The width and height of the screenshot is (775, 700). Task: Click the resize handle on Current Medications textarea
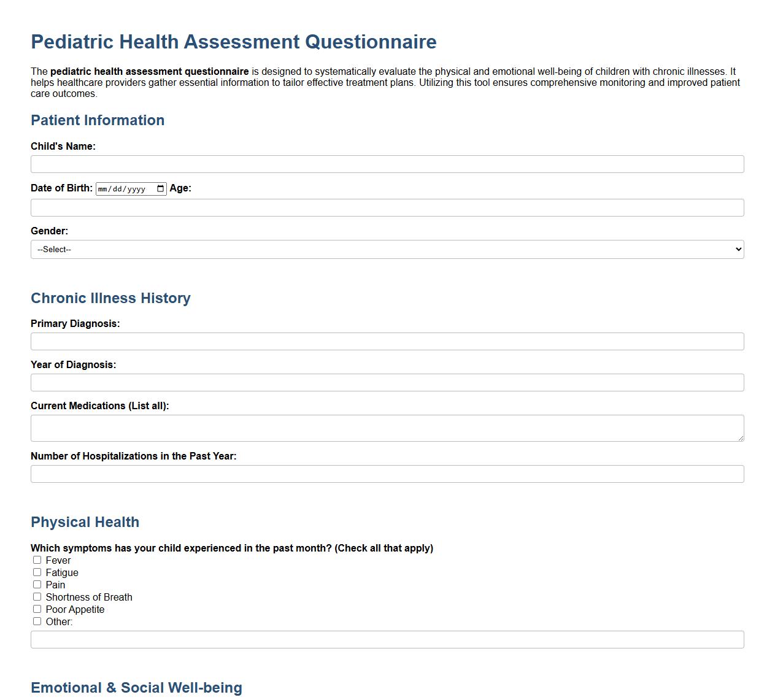[x=741, y=439]
